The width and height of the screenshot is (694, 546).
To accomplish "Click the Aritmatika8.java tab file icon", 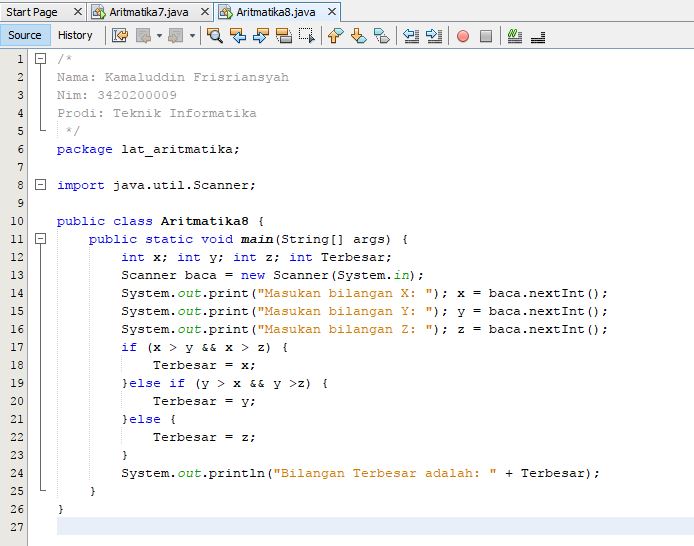I will tap(226, 12).
